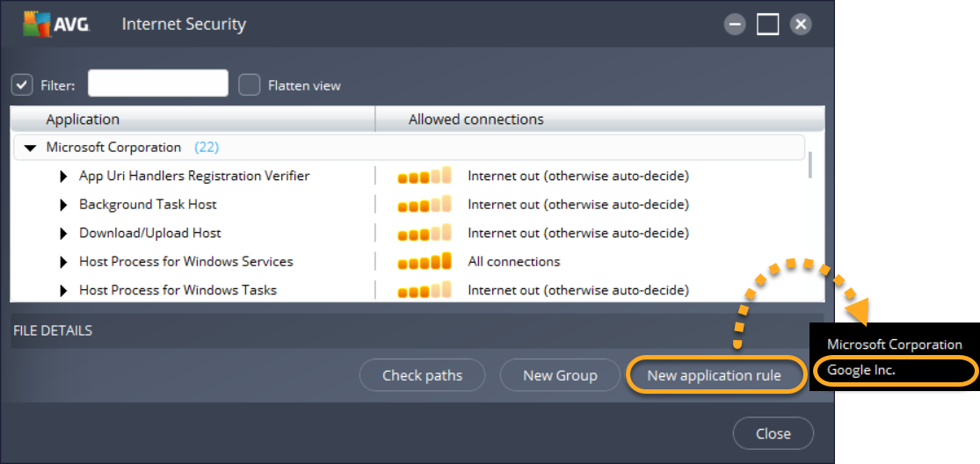Click connection level bars for Host Process for Windows Tasks

(425, 290)
